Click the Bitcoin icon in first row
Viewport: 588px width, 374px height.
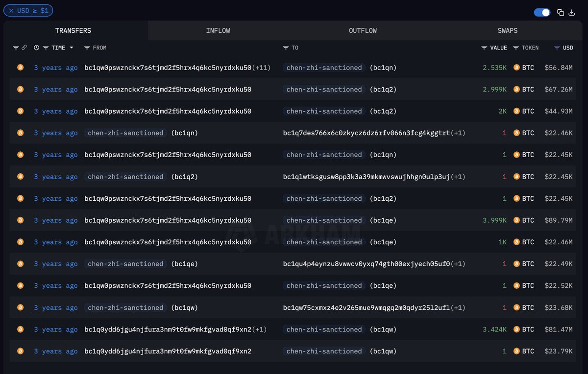(x=20, y=68)
